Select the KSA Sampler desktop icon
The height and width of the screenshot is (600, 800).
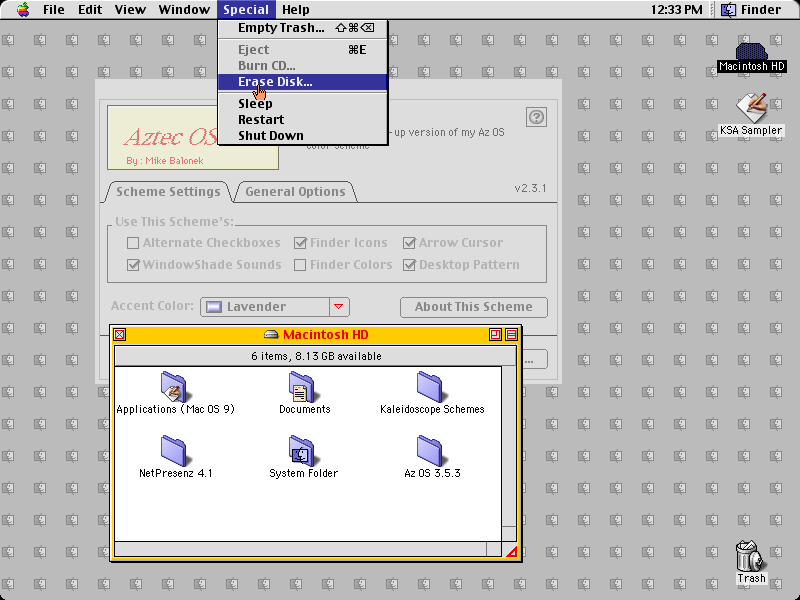[x=751, y=108]
